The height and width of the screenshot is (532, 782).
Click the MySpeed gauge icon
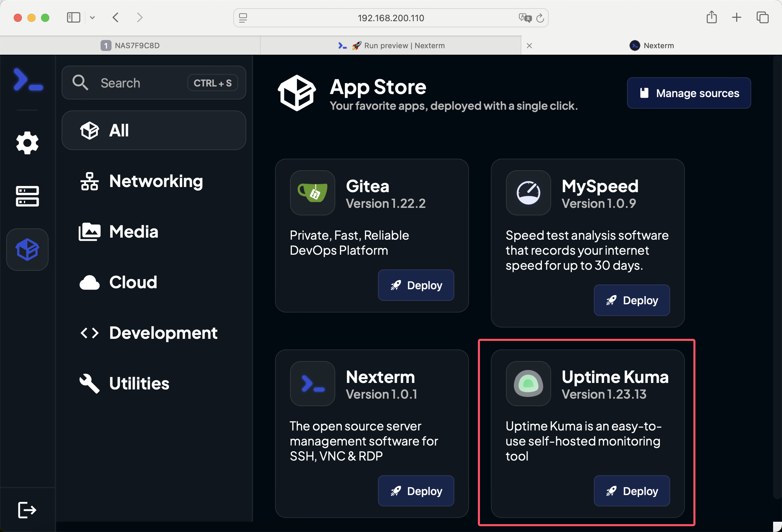(x=529, y=193)
